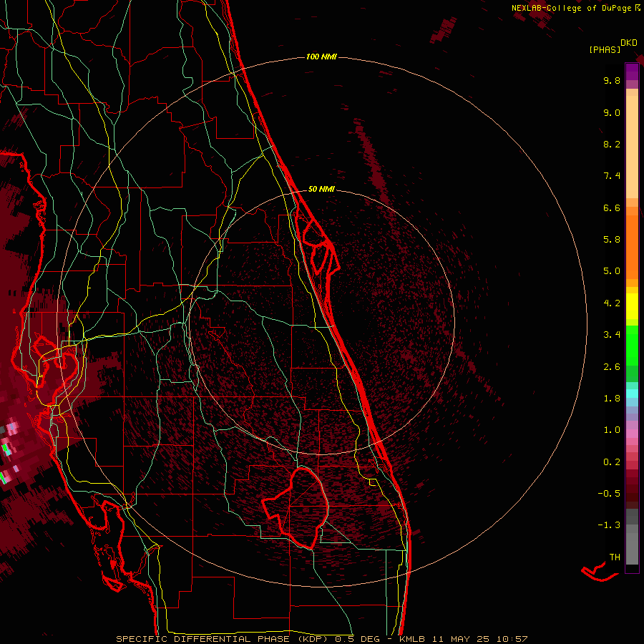This screenshot has height=644, width=644.
Task: Click the [PHAS] legend heading
Action: (605, 49)
